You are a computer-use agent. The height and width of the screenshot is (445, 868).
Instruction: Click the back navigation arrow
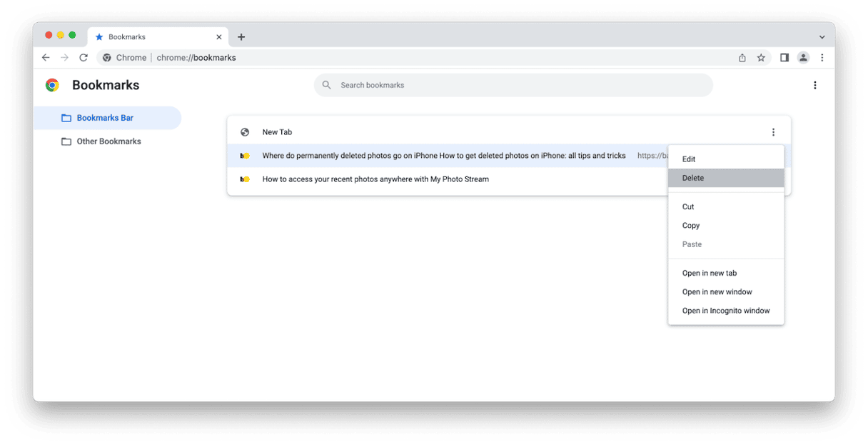46,58
